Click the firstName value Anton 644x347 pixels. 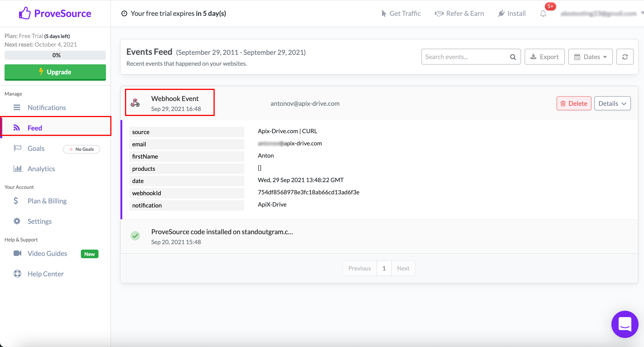(x=266, y=156)
